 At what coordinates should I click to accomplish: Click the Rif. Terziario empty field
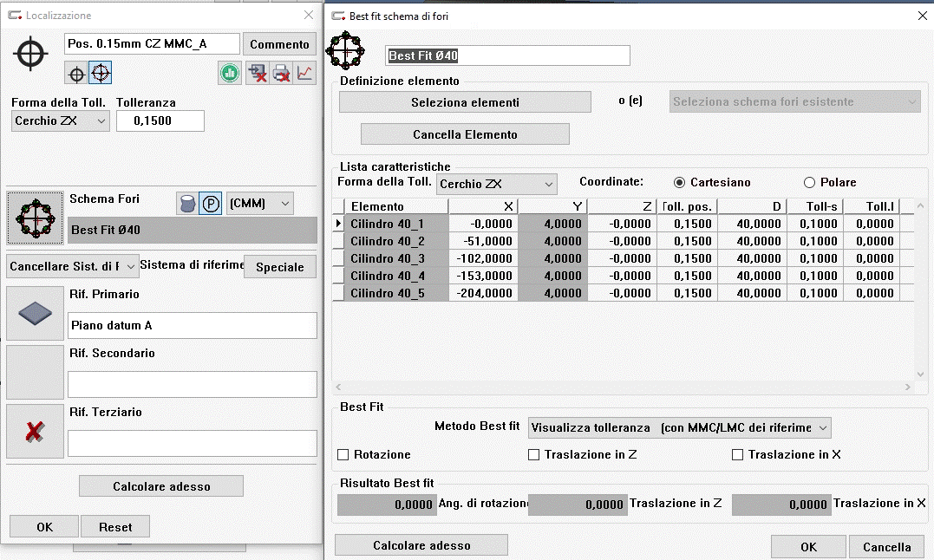click(192, 443)
